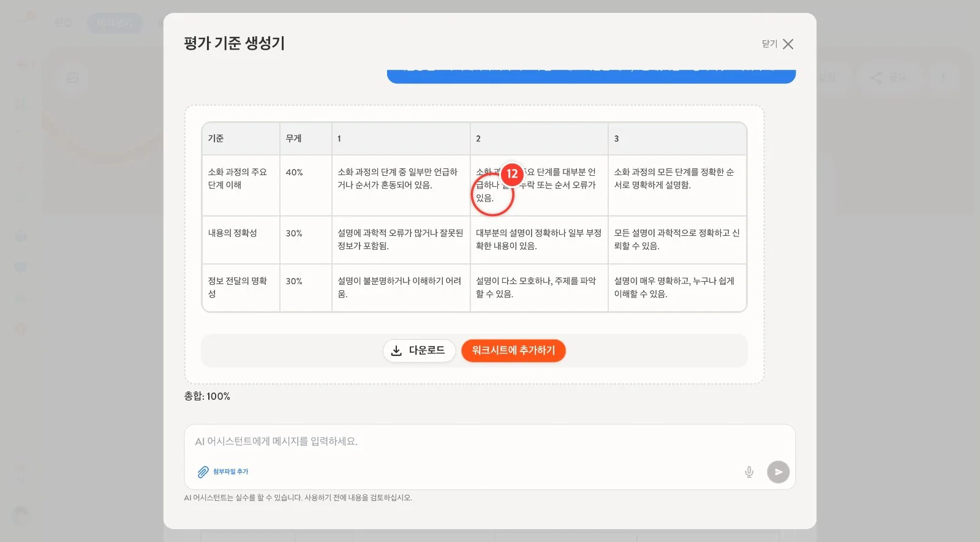The width and height of the screenshot is (980, 542).
Task: Select the 소화 과정의 주요 단계 이해 cell
Action: point(241,185)
